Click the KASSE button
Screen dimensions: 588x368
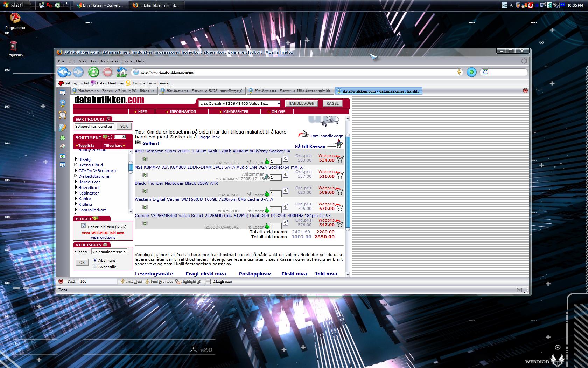332,103
